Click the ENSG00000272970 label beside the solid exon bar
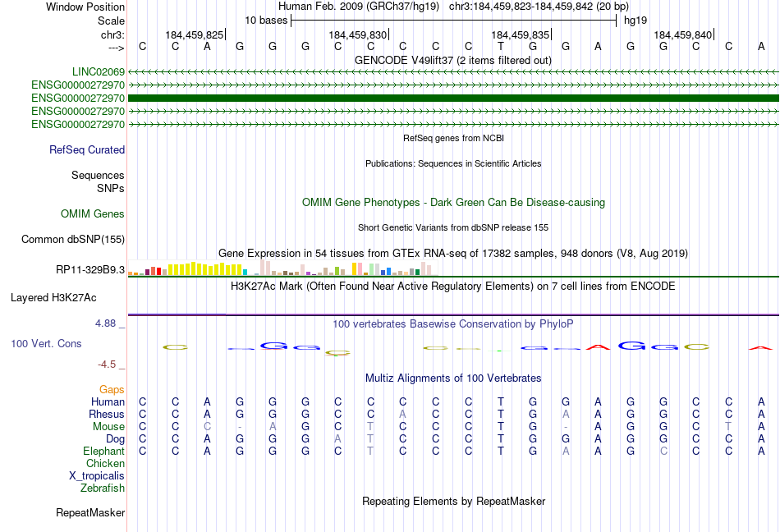Screen dimensions: 780x532 pyautogui.click(x=78, y=98)
